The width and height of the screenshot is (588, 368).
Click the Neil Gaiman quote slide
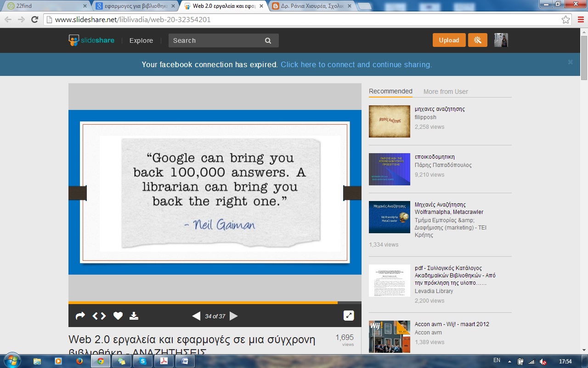pos(215,192)
